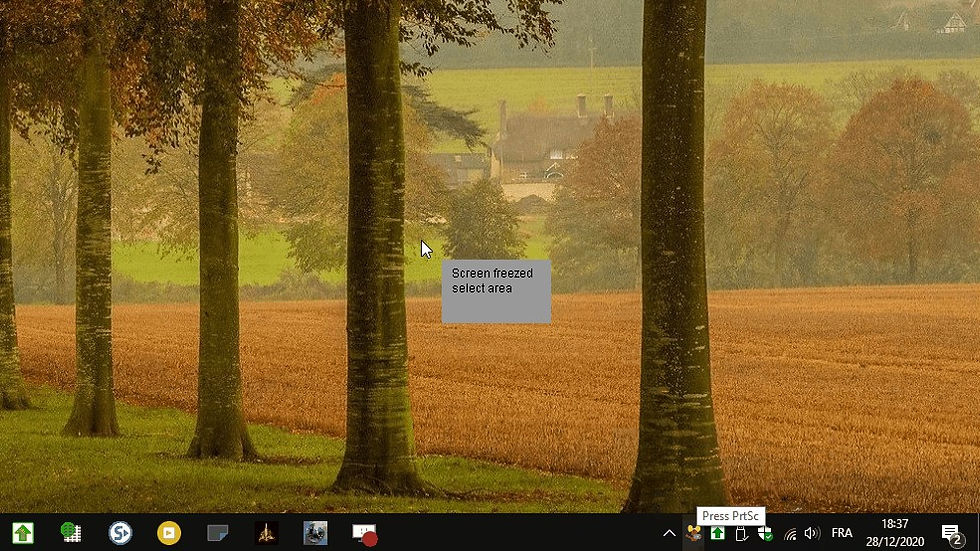The image size is (980, 551).
Task: Click the mouse-character screen capture tray icon
Action: [693, 533]
